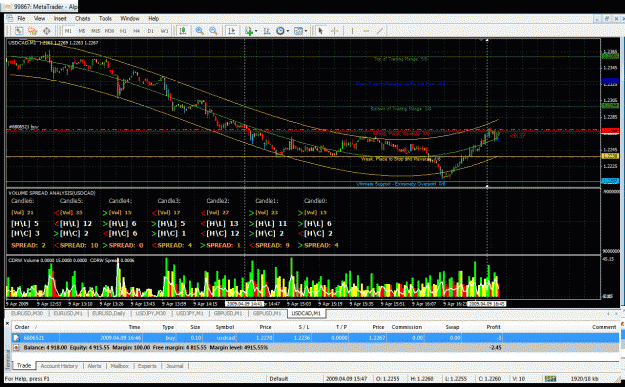Select the W1 timeframe button
Screen dimensions: 625x387
tap(164, 31)
